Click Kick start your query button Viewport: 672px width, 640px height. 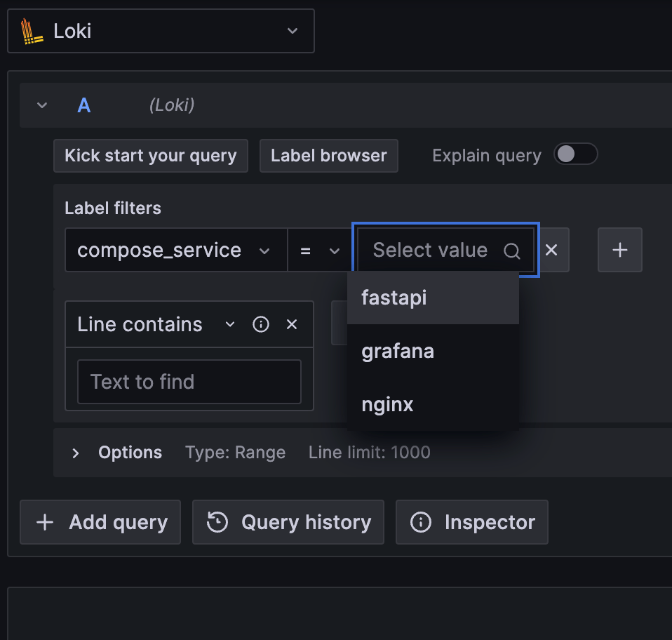tap(150, 155)
